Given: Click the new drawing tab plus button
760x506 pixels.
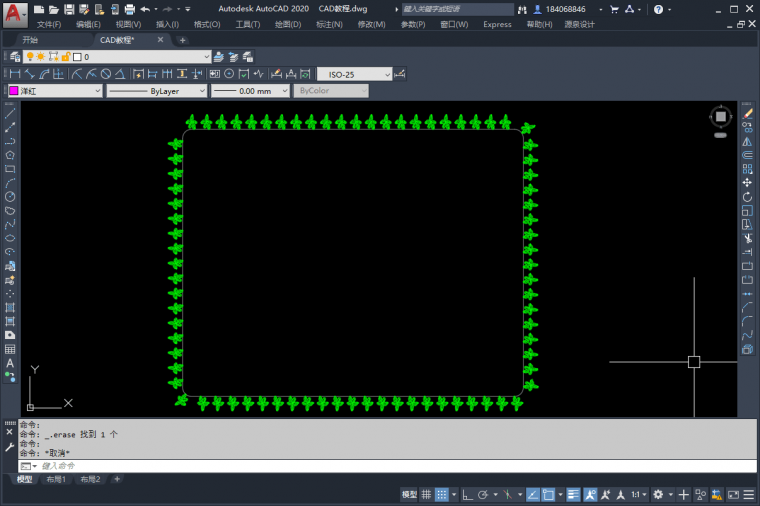Looking at the screenshot, I should [x=183, y=40].
